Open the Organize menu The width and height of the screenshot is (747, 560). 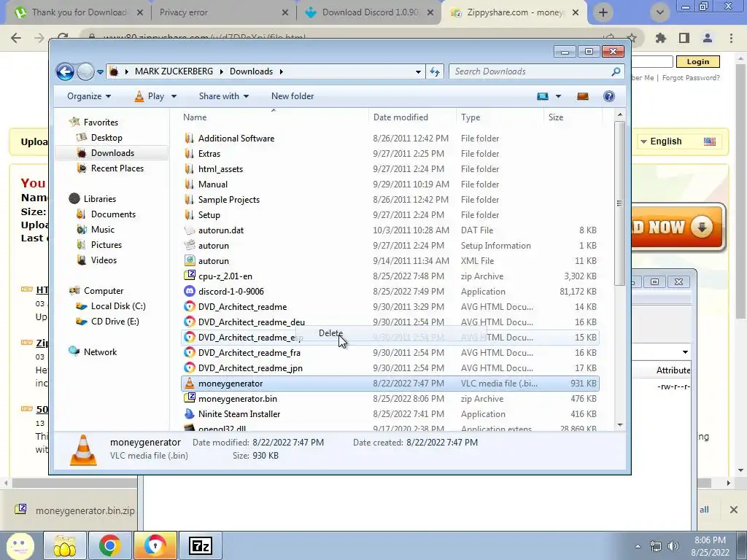click(x=89, y=96)
